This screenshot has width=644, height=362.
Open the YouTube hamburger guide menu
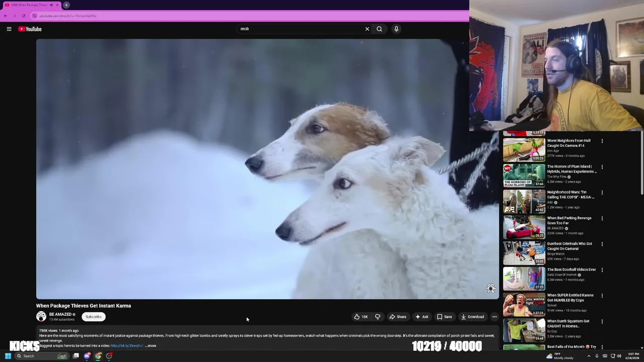(x=9, y=29)
